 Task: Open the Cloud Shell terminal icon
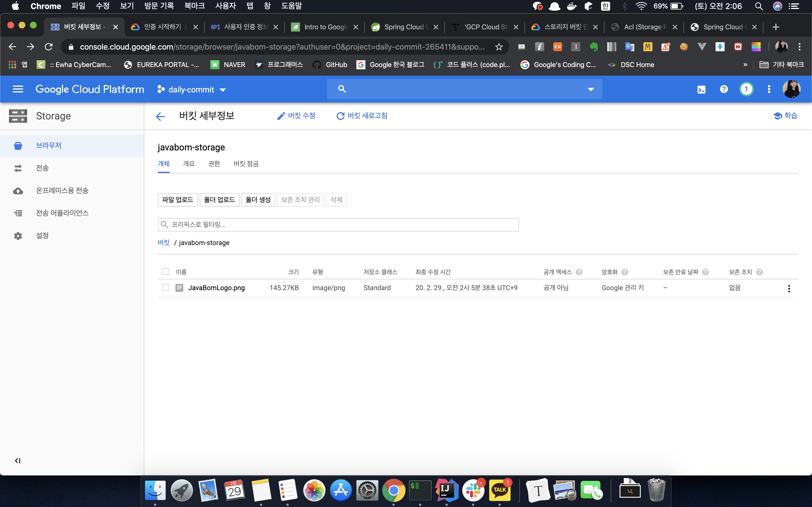[x=701, y=90]
